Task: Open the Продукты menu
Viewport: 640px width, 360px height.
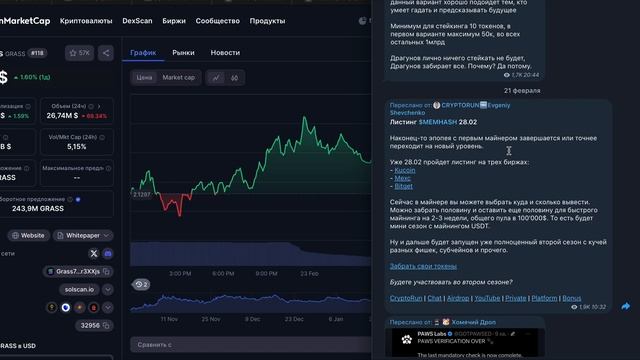Action: click(x=267, y=21)
